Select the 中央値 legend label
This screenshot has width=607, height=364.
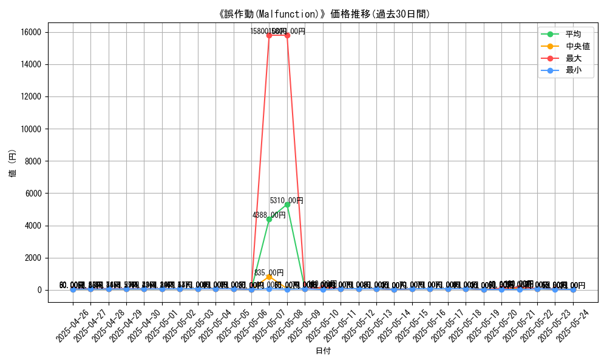click(578, 46)
